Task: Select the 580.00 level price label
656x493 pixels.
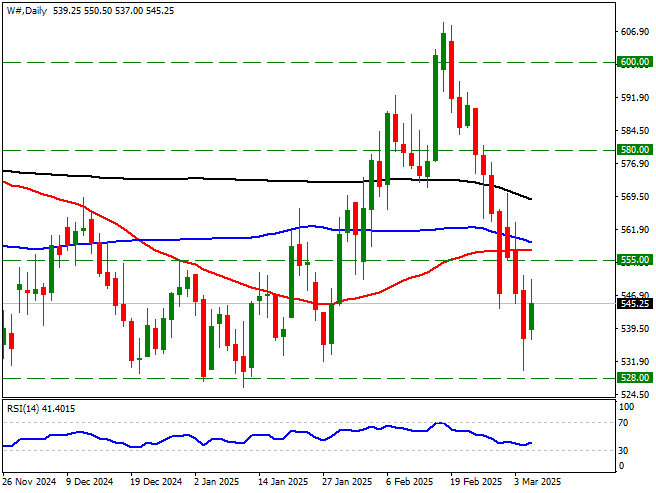Action: (x=635, y=150)
